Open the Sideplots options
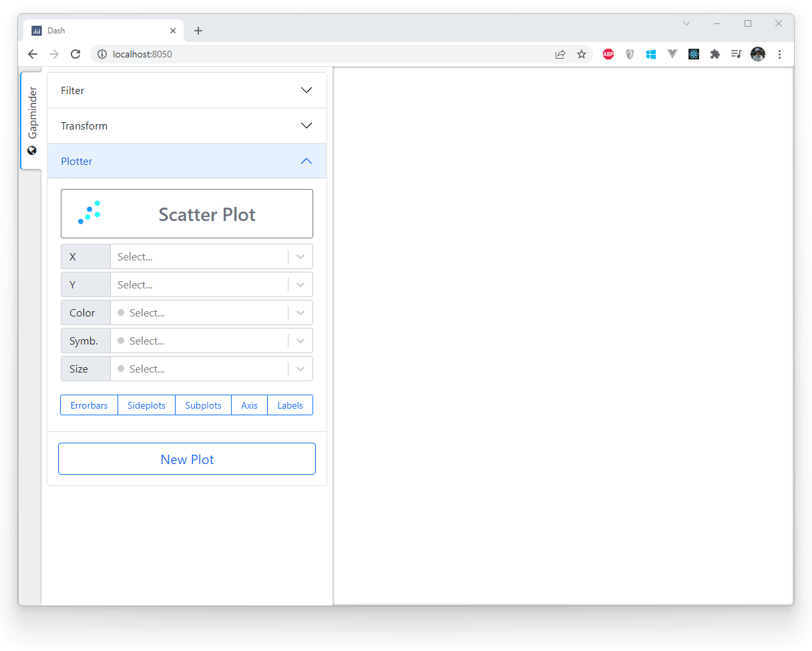The height and width of the screenshot is (651, 812). pos(146,405)
